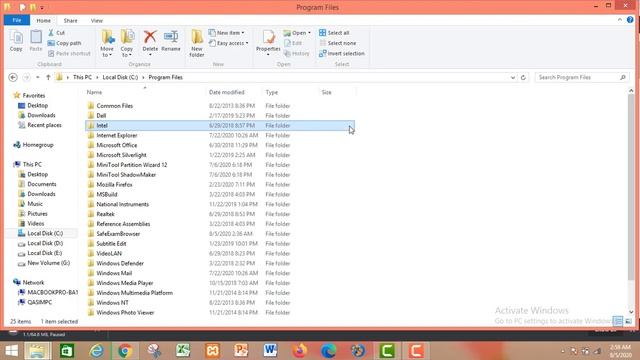Select Homegroup in the navigation pane
Image resolution: width=640 pixels, height=360 pixels.
pos(38,145)
